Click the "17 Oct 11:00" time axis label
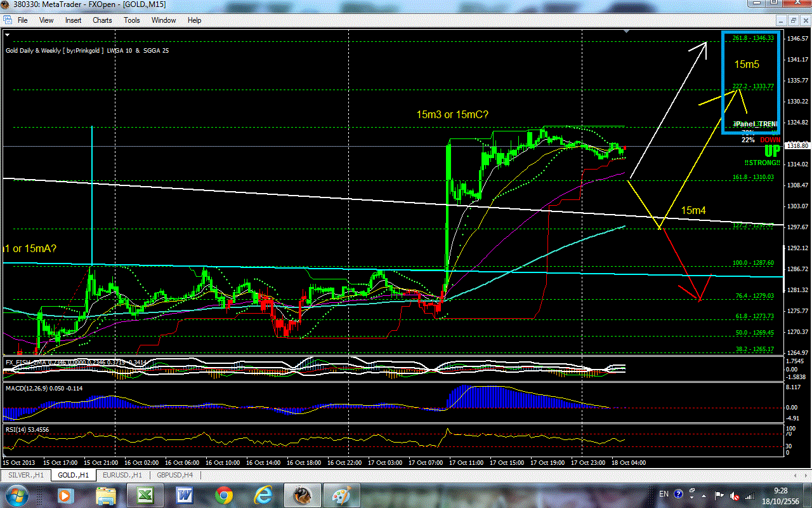This screenshot has width=812, height=508. [466, 463]
